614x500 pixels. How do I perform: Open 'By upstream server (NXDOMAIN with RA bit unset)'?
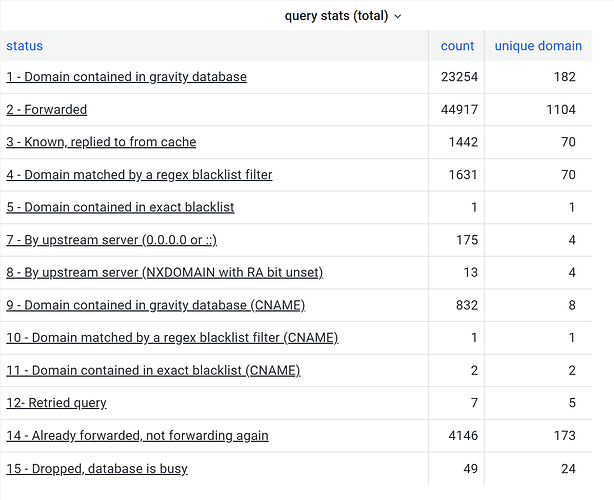[164, 272]
